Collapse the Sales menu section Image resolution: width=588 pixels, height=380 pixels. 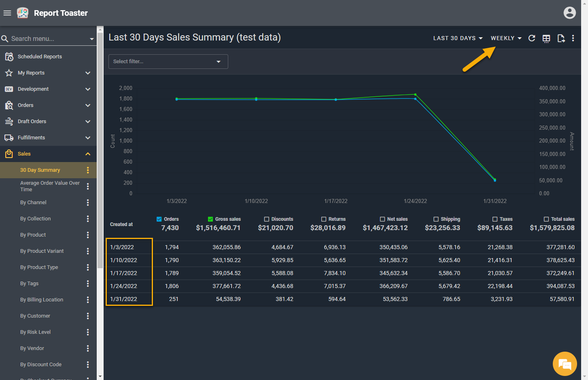click(88, 154)
